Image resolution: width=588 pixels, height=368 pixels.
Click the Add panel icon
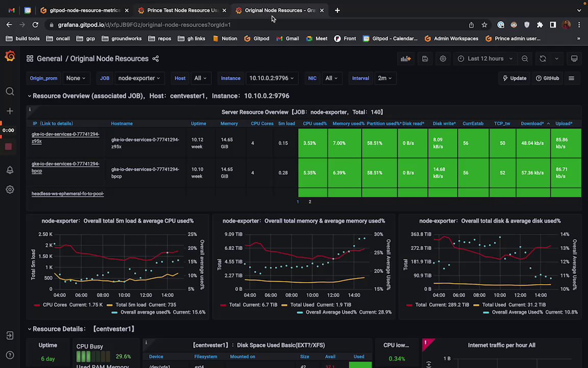click(406, 59)
